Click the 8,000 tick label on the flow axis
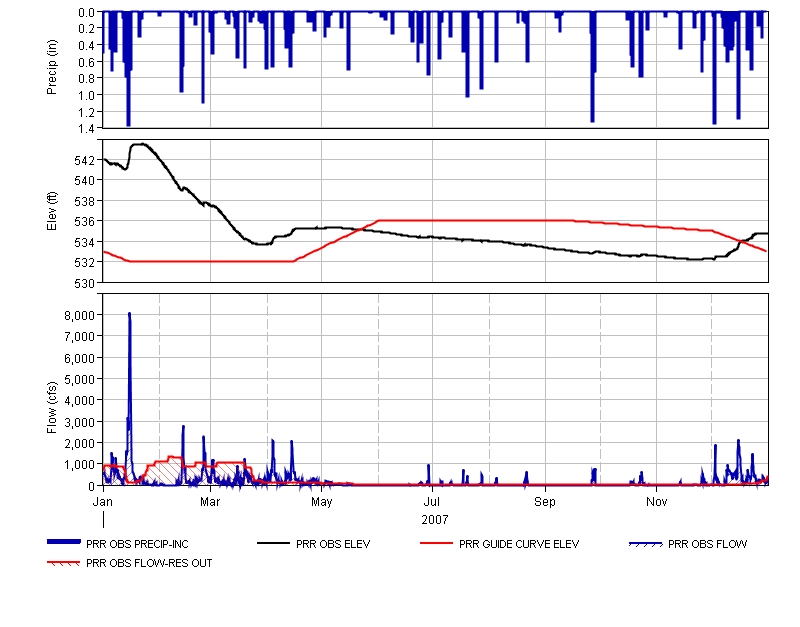The width and height of the screenshot is (800, 627). 79,315
